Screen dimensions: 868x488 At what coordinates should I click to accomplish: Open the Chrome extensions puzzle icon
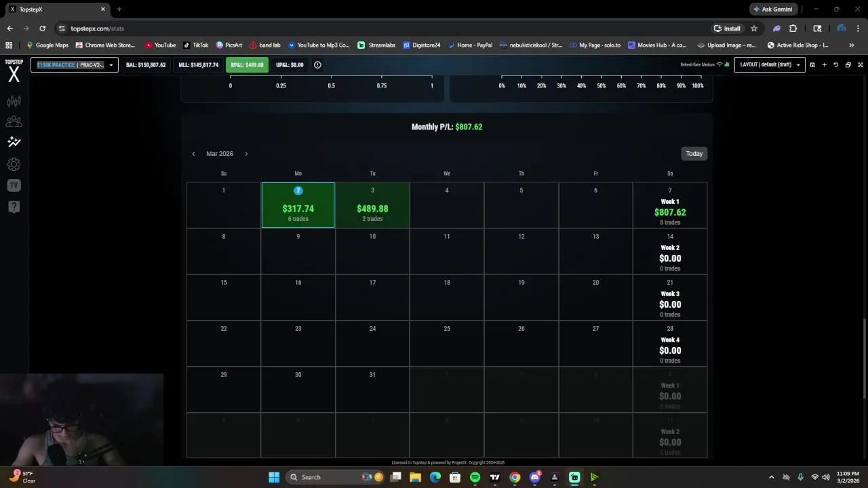[793, 28]
